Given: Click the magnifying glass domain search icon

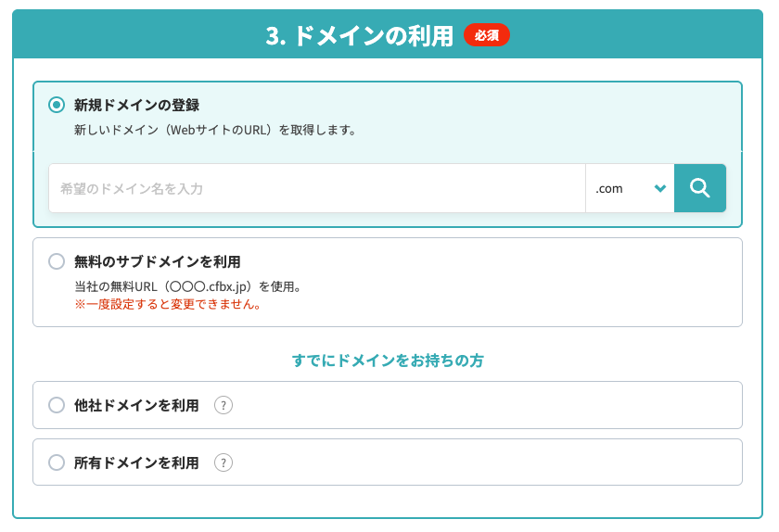Looking at the screenshot, I should [x=699, y=188].
